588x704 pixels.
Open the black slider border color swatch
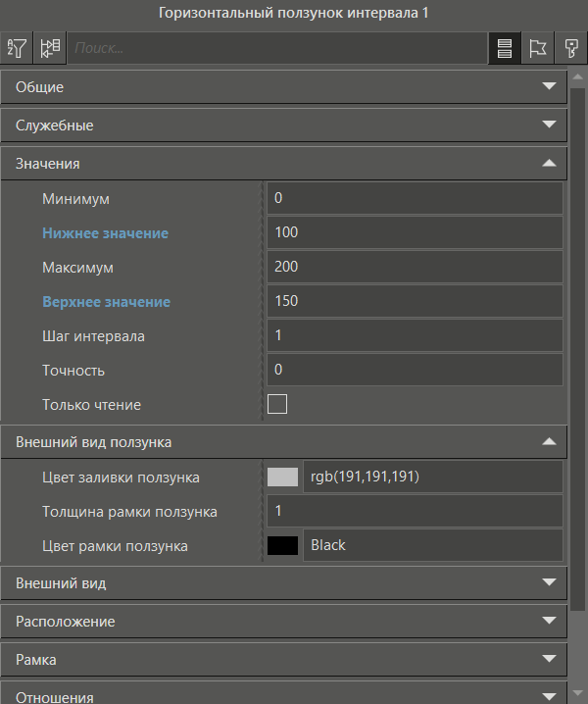282,546
